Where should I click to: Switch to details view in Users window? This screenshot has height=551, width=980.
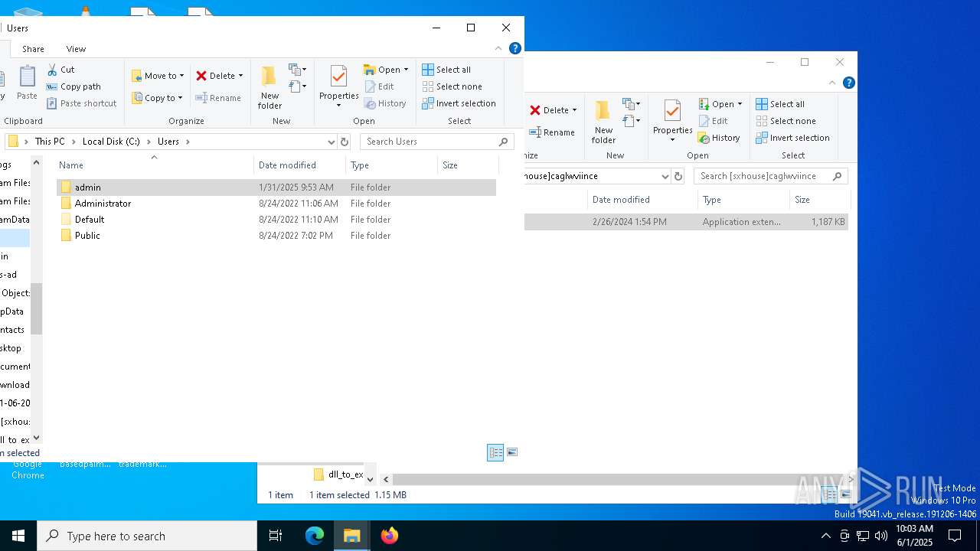point(495,453)
